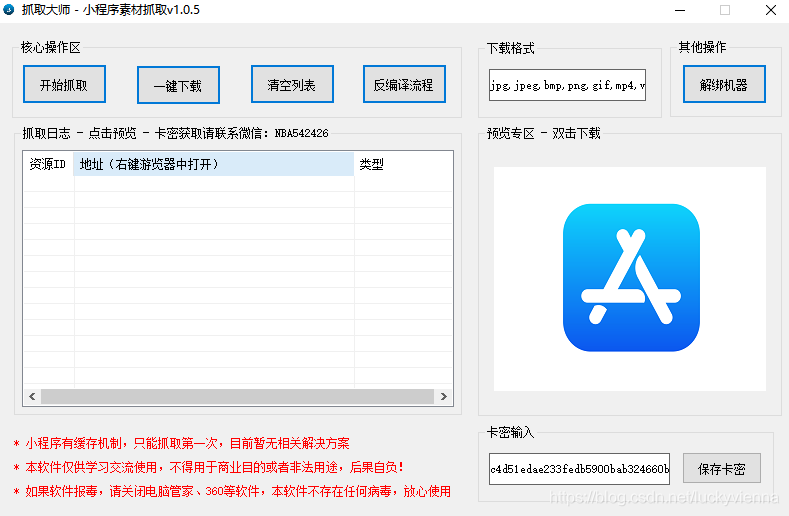
Task: Save the card key with 保存卡密
Action: coord(722,468)
